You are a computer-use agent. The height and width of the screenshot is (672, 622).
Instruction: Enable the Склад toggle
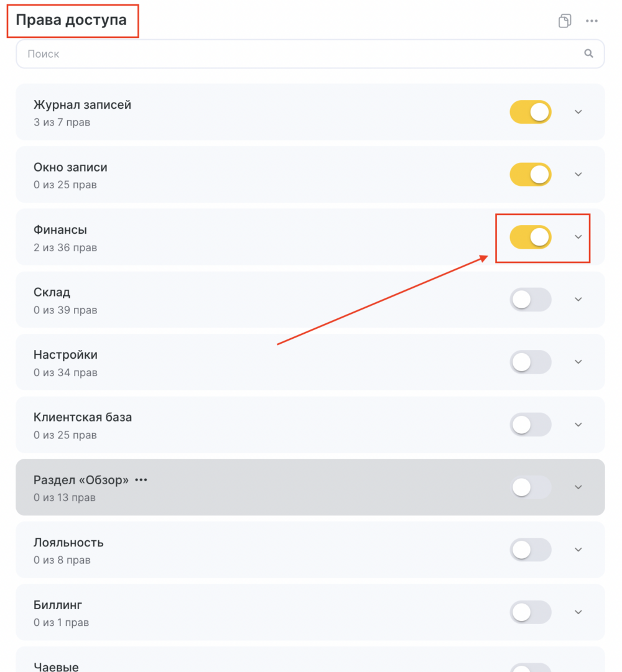tap(531, 300)
